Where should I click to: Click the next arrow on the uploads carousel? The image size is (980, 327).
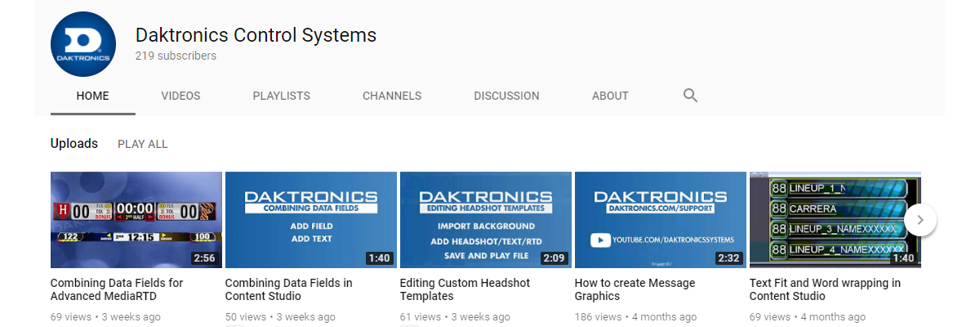point(920,220)
